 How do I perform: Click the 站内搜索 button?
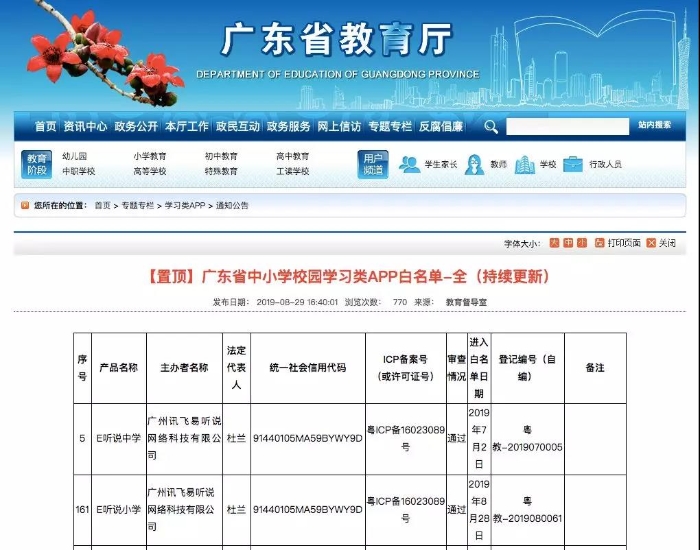(x=654, y=125)
